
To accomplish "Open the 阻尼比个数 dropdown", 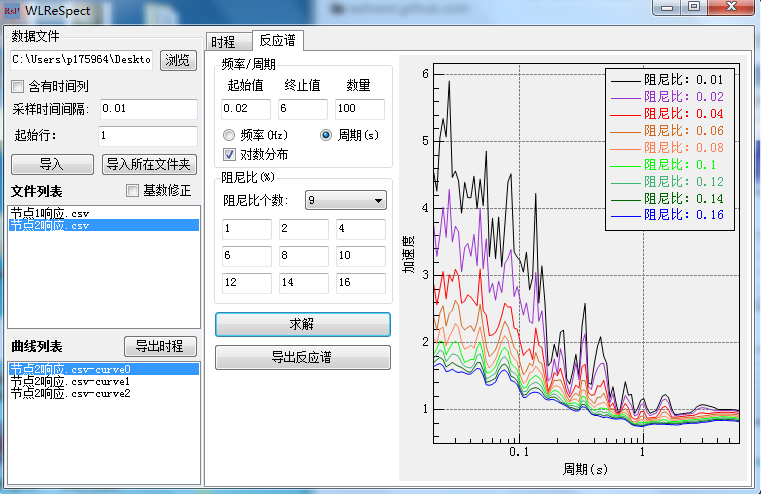I will 346,200.
